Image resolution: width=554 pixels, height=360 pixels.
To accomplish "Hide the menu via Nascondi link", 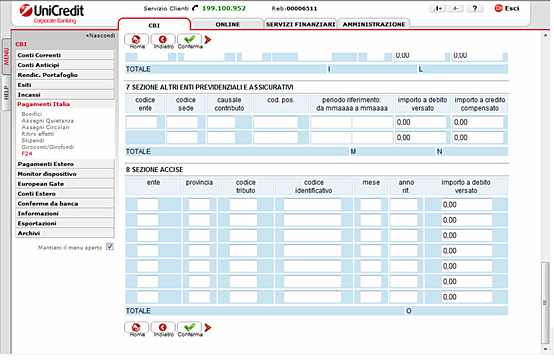I will [x=100, y=36].
